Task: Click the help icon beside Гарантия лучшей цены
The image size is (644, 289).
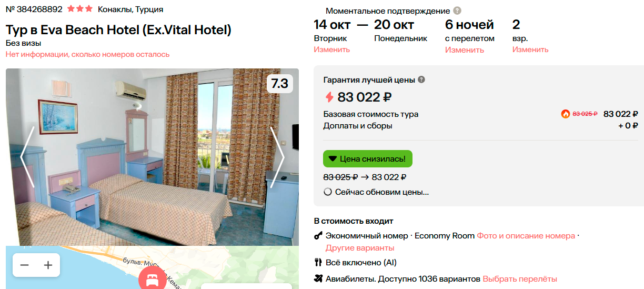Action: [421, 80]
